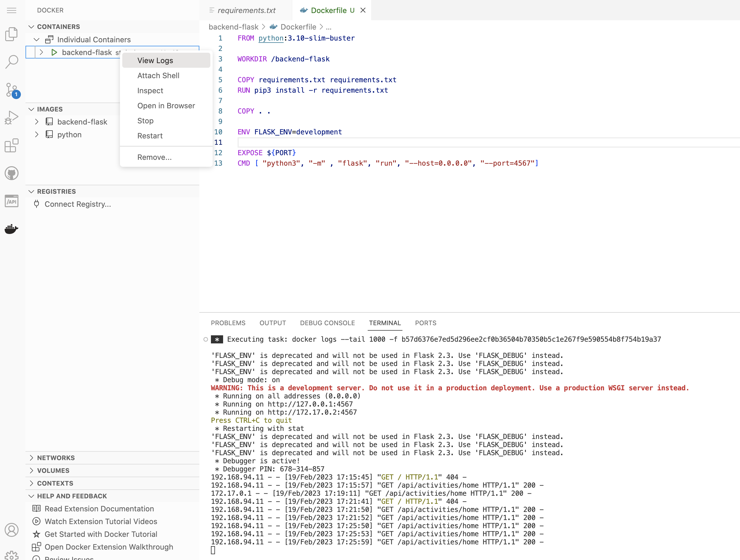Open the API sidebar view icon
Image resolution: width=740 pixels, height=560 pixels.
(12, 201)
